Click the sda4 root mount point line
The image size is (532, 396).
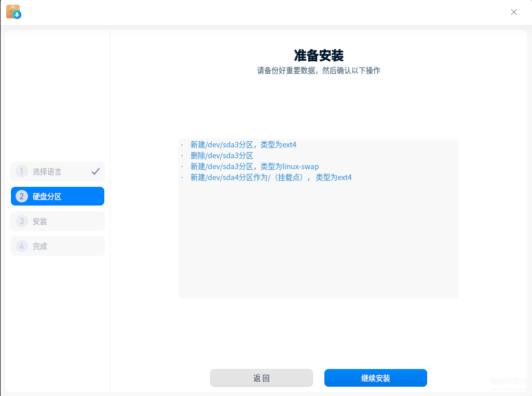[271, 177]
